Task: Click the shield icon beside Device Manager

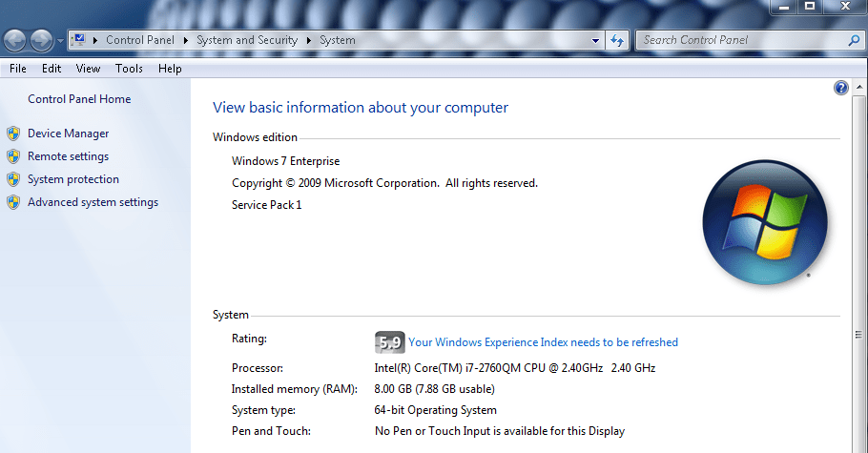Action: click(x=14, y=134)
